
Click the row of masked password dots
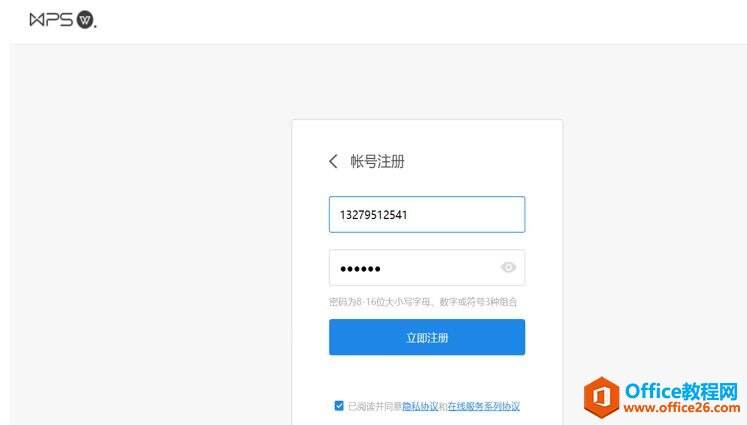coord(360,269)
